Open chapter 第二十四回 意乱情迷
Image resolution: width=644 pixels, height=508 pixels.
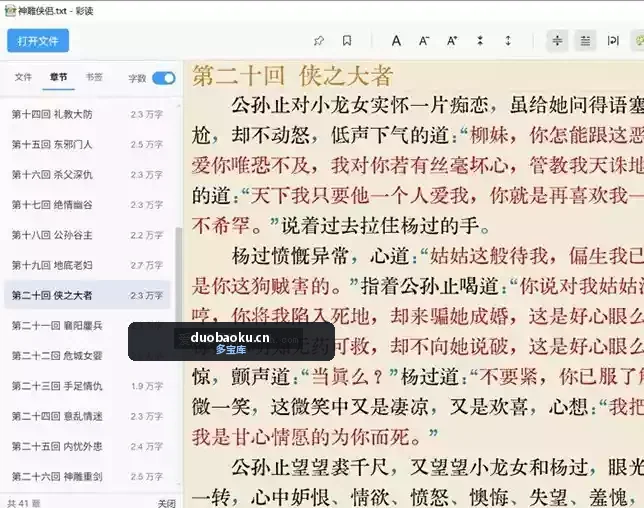[x=87, y=416]
